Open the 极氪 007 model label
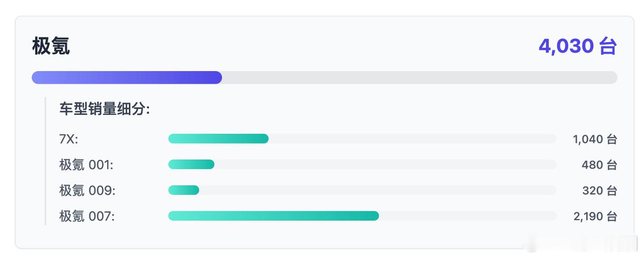This screenshot has height=258, width=644. (x=87, y=216)
